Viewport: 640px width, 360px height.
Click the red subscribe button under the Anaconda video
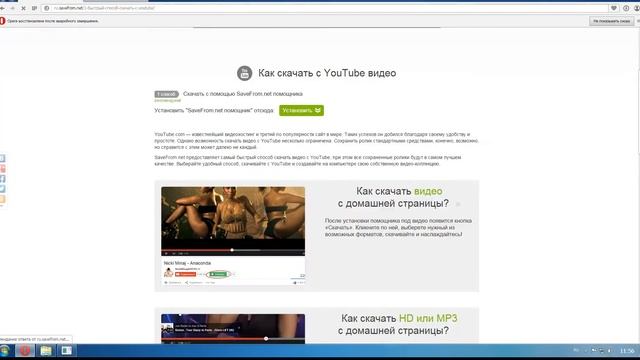point(185,274)
